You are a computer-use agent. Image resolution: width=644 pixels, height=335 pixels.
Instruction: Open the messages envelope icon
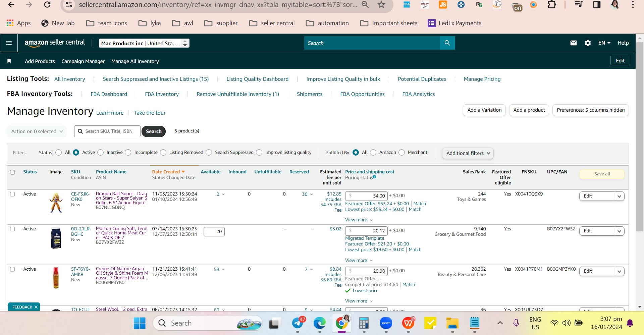tap(574, 43)
